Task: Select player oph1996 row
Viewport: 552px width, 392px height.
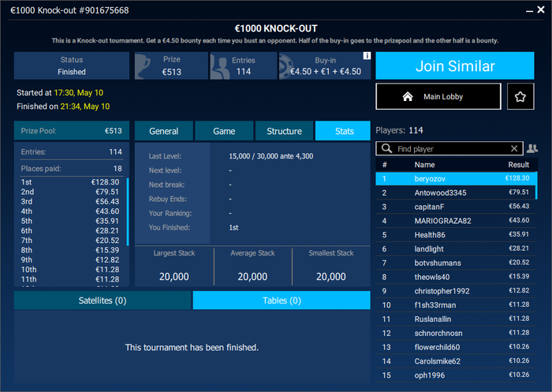Action: coord(456,375)
